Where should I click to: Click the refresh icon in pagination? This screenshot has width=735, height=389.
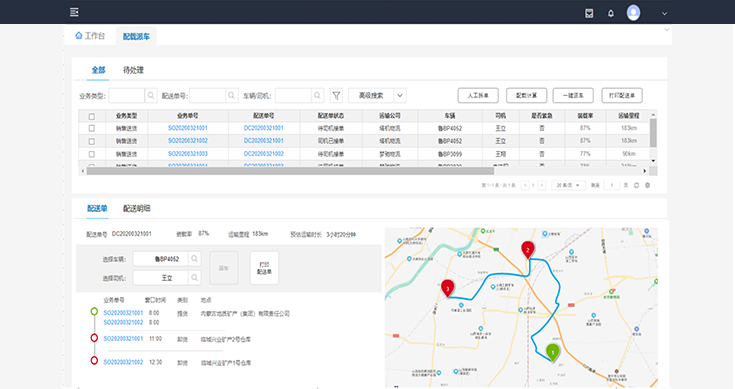click(637, 186)
